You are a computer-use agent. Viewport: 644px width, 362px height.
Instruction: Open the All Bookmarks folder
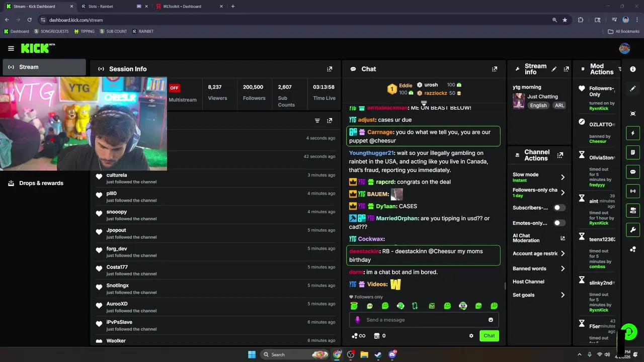coord(624,31)
